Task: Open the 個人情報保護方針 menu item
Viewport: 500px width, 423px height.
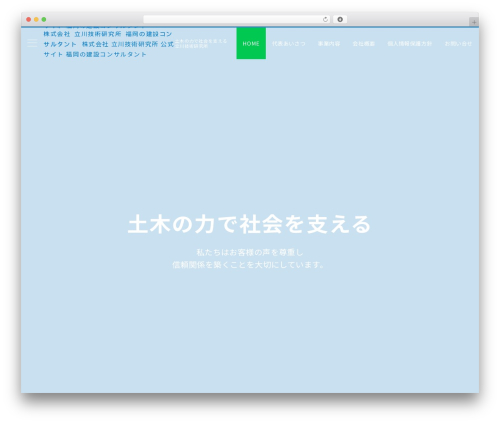Action: tap(410, 44)
